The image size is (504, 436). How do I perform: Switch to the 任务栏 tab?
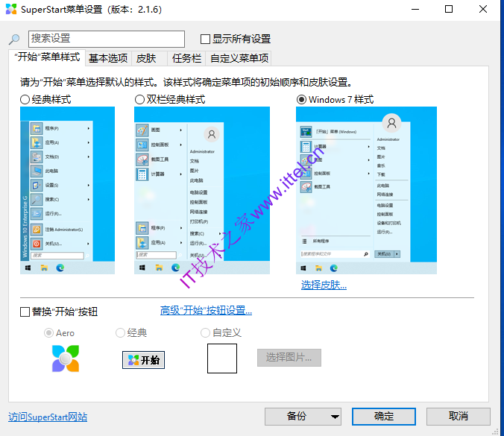(186, 58)
